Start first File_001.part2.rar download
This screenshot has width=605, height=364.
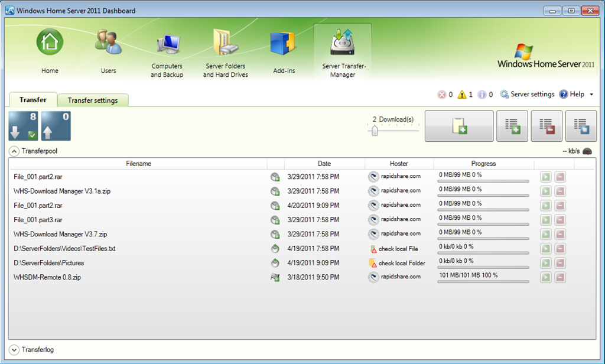point(545,177)
